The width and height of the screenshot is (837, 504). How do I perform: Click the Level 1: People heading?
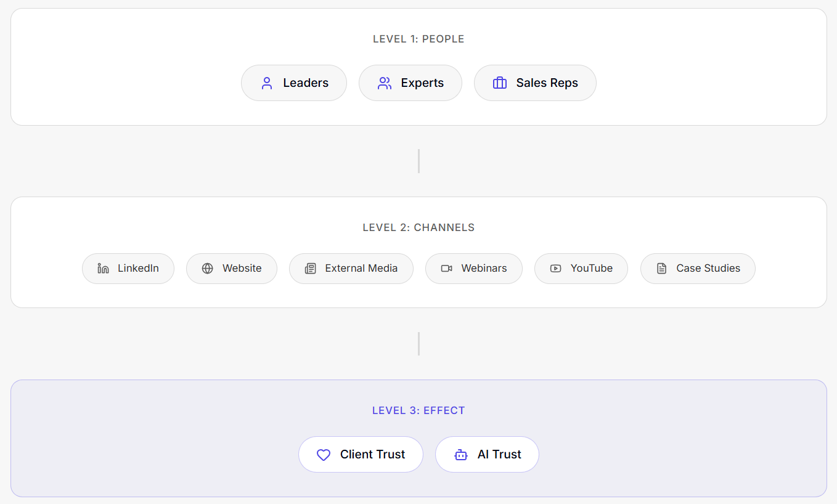point(418,39)
